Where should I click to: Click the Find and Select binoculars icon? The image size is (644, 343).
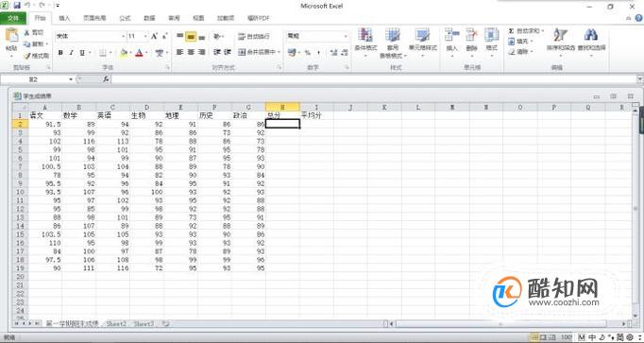[591, 35]
